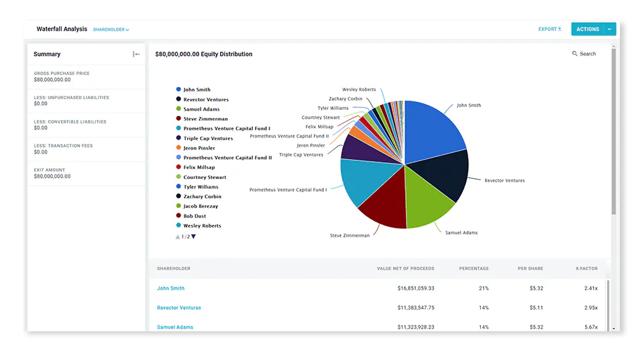Go to next legend page arrow

click(193, 237)
